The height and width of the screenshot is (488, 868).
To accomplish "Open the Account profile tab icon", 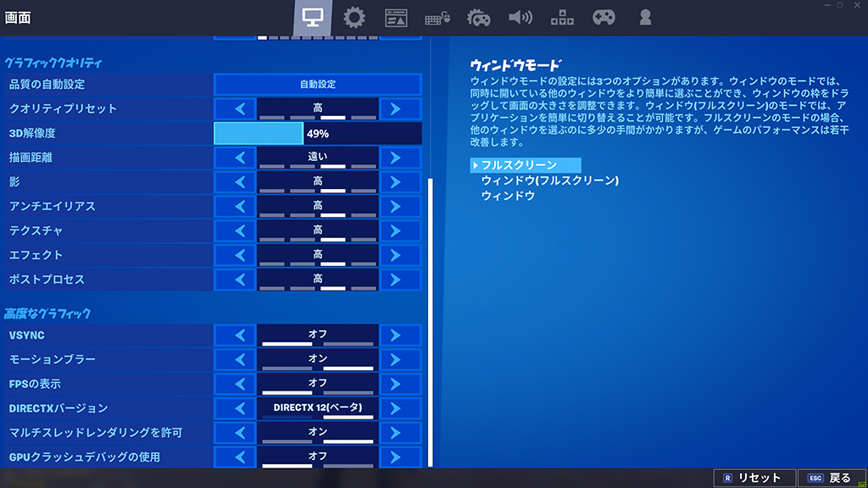I will 645,18.
